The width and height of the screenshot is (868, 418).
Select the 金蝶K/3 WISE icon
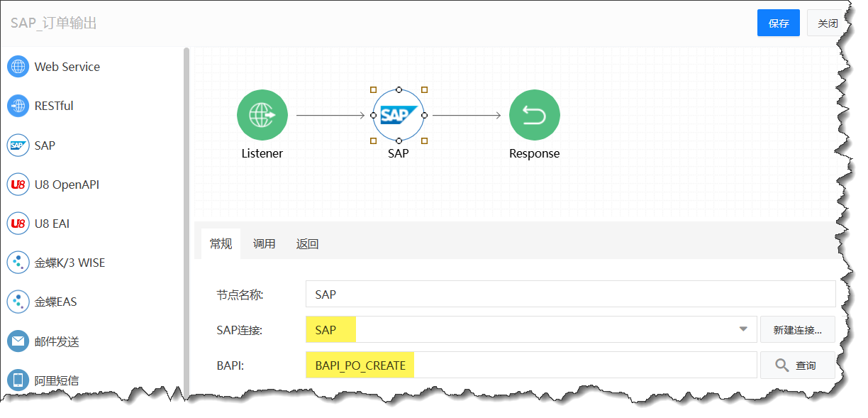coord(18,263)
